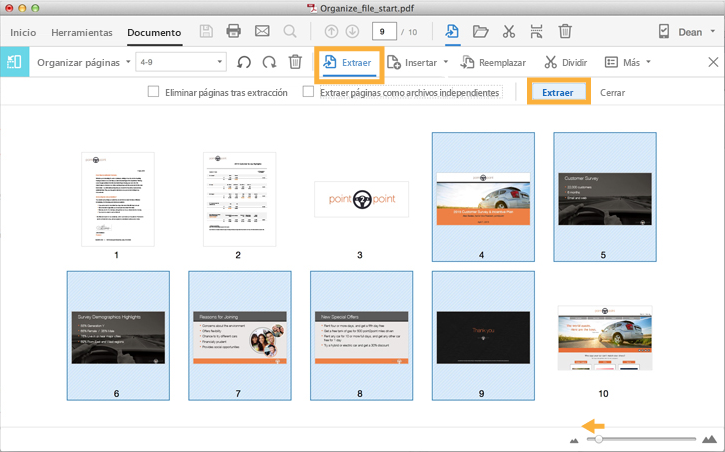Print the document with printer icon
Screen dimensions: 725x452
[233, 31]
